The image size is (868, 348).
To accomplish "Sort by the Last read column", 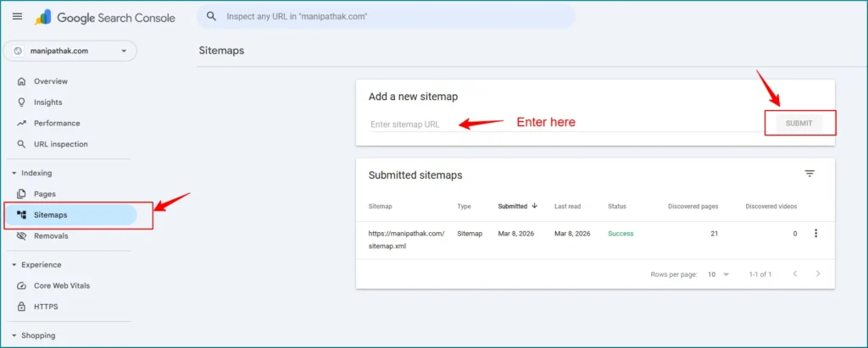I will (567, 207).
